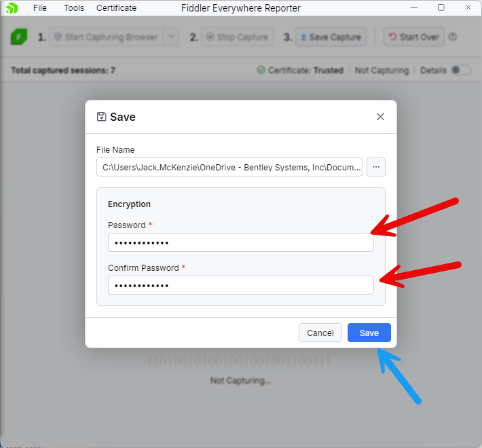The width and height of the screenshot is (482, 448).
Task: Open the Tools menu
Action: point(74,8)
